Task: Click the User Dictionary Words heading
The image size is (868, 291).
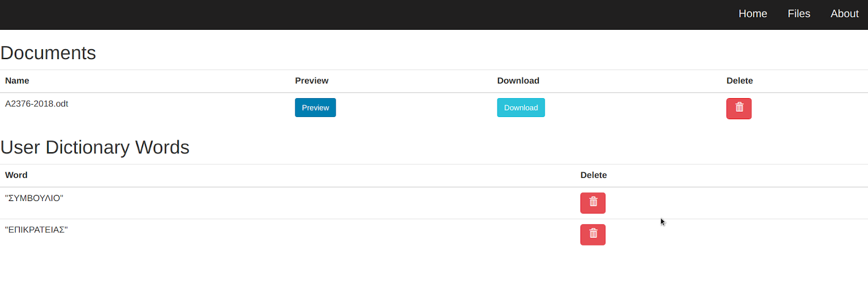Action: pos(95,147)
